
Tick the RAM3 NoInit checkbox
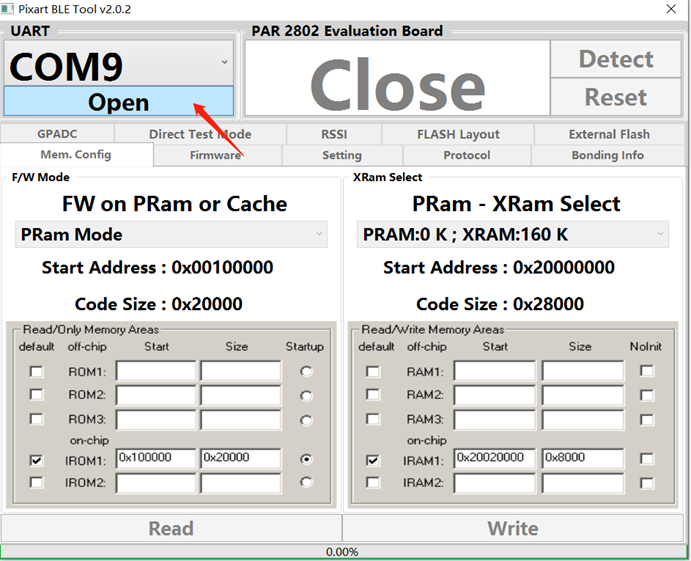[647, 420]
